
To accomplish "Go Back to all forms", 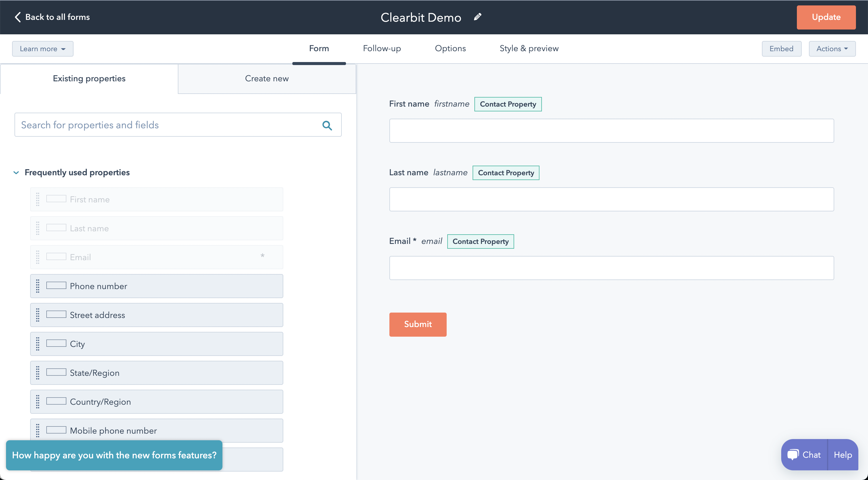I will [x=52, y=17].
